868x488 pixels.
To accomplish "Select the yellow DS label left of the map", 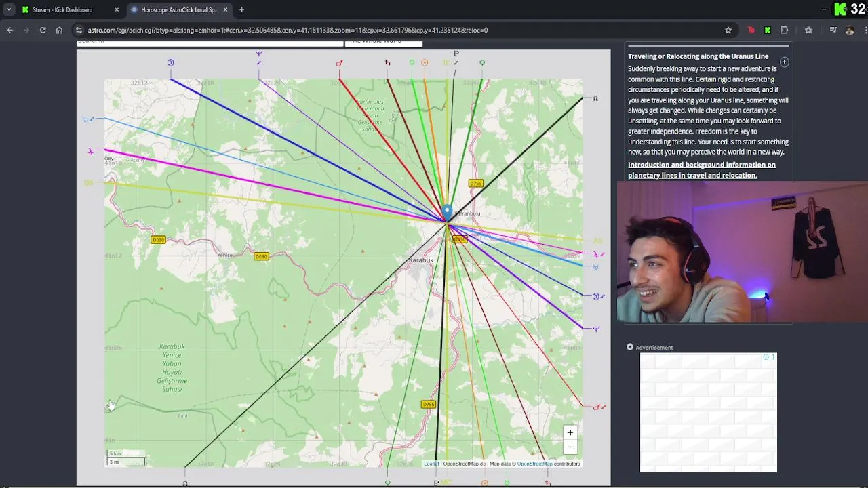I will (x=89, y=183).
